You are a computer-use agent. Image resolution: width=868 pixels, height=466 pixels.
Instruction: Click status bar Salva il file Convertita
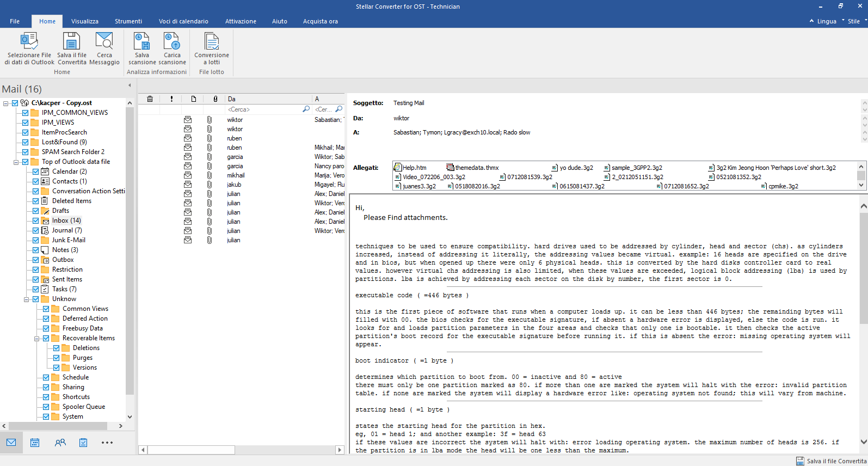point(832,461)
